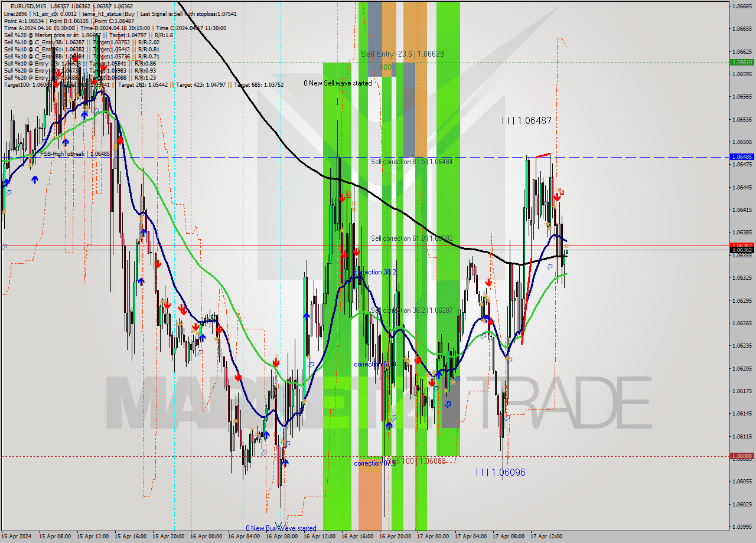Click the red 1.06088 price tag

pyautogui.click(x=742, y=456)
